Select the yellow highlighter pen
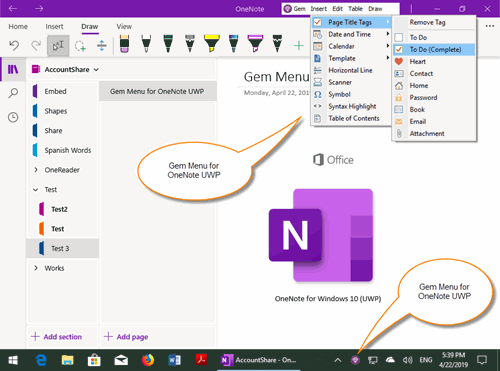This screenshot has width=500, height=371. (x=212, y=44)
